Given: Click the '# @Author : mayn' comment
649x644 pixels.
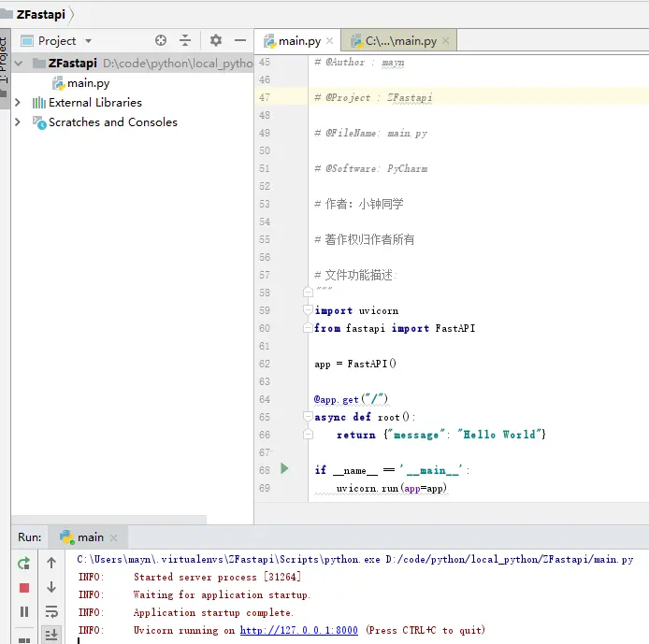Looking at the screenshot, I should click(359, 63).
